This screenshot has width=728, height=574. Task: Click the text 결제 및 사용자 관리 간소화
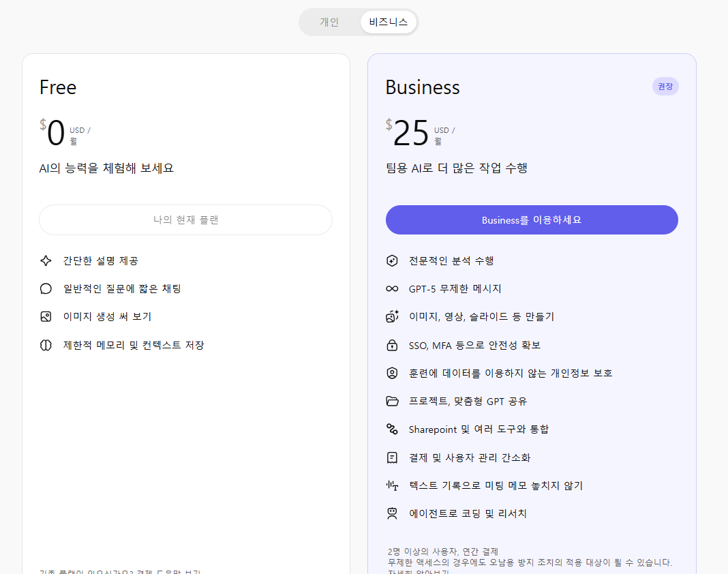pyautogui.click(x=470, y=458)
